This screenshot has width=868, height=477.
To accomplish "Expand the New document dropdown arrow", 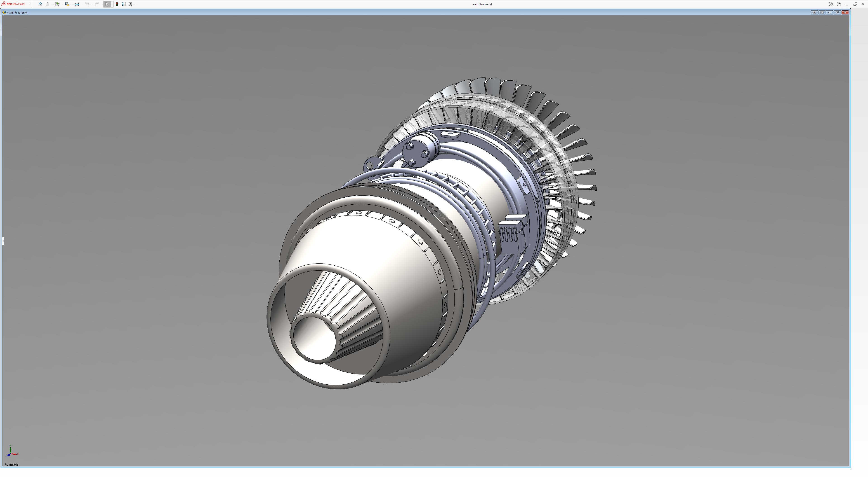I will pos(52,4).
